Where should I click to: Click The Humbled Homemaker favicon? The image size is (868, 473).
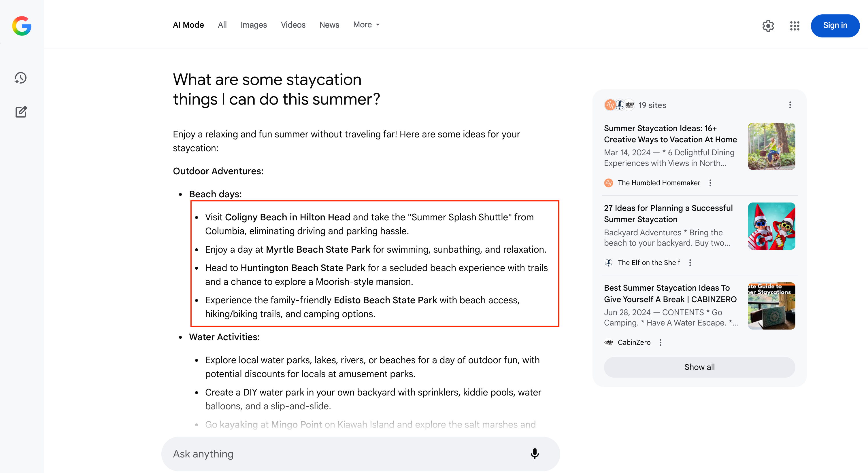(609, 183)
